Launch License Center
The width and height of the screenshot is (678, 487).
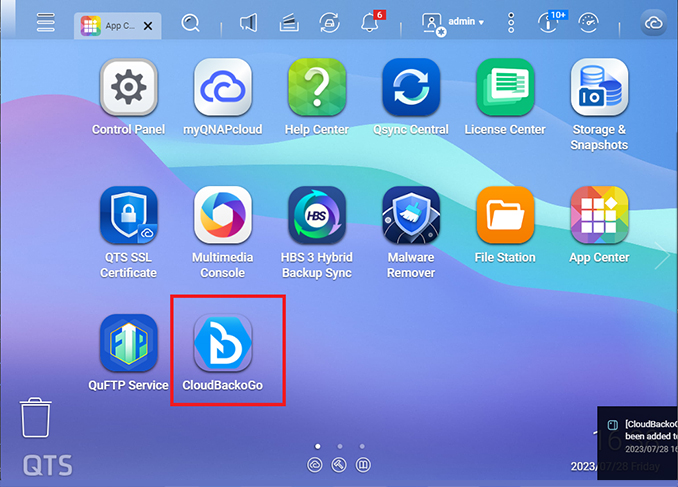pos(505,87)
